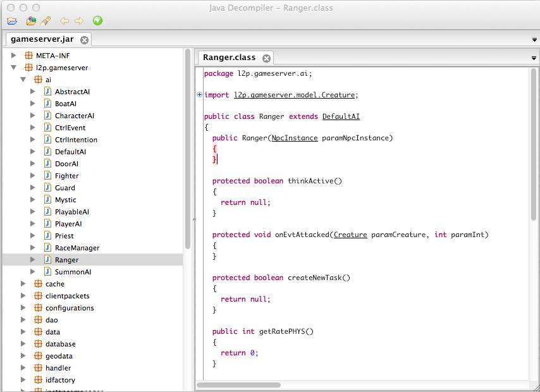Click the RaceManager class file icon

pyautogui.click(x=48, y=248)
